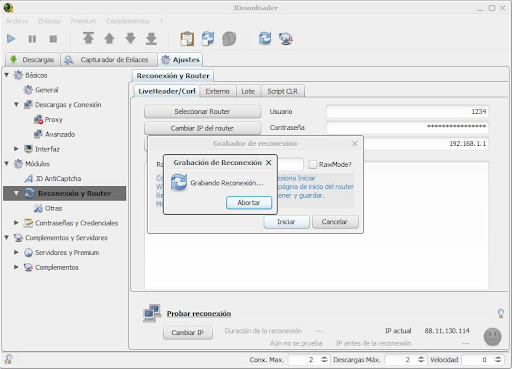Click the globe update toolbar icon
The width and height of the screenshot is (512, 369).
pos(286,39)
